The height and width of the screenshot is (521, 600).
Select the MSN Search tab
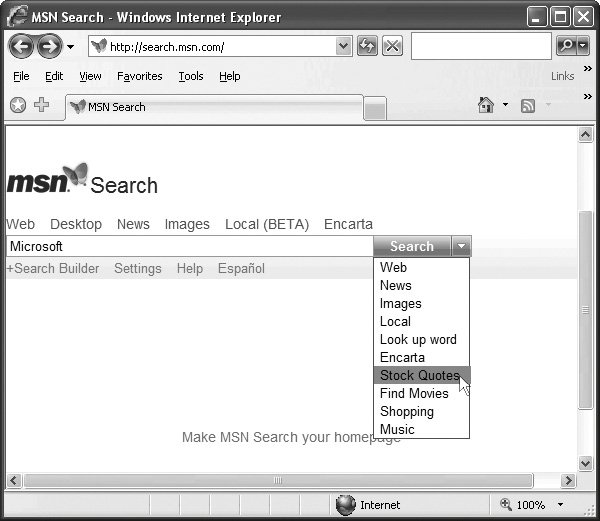tap(214, 107)
